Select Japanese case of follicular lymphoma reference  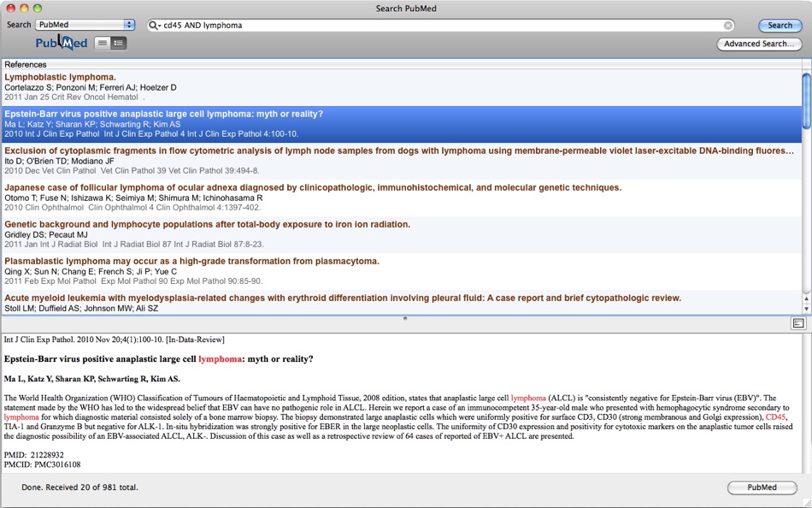pos(402,198)
